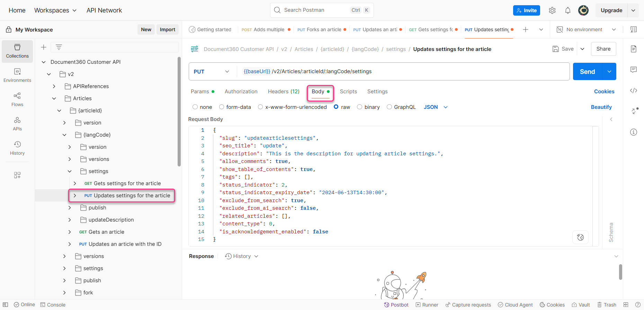Screen dimensions: 644x310
Task: Select the raw body type radio
Action: 336,107
